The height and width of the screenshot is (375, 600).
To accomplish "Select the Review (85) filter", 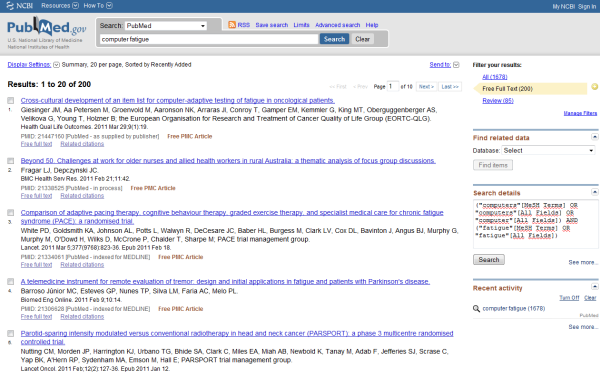I will click(498, 101).
